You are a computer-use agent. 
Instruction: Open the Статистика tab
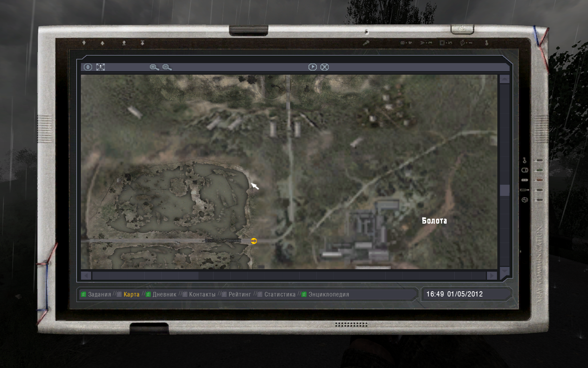point(280,294)
